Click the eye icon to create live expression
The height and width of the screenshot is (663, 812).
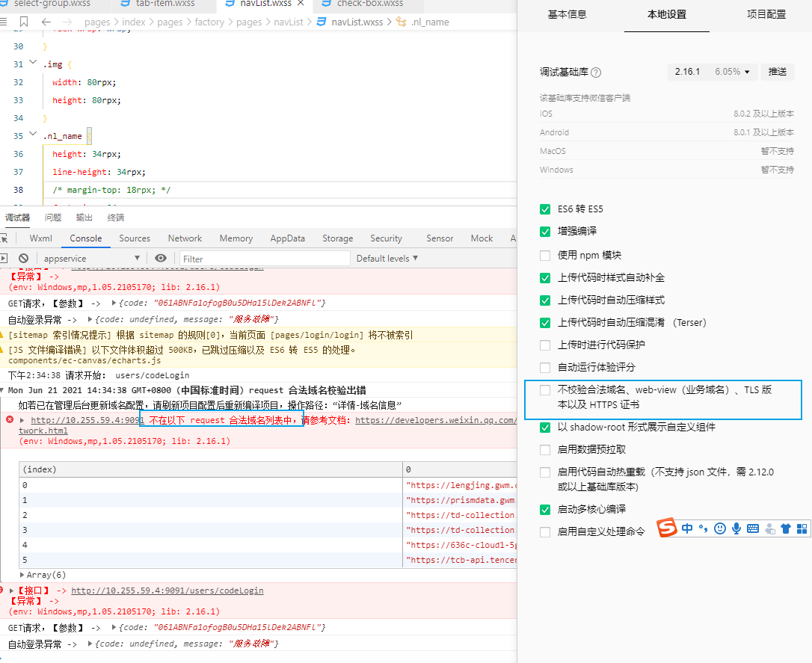(160, 257)
